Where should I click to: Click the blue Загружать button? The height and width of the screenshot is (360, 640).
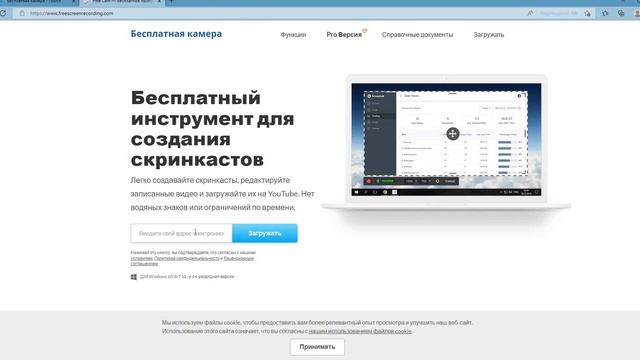point(264,233)
